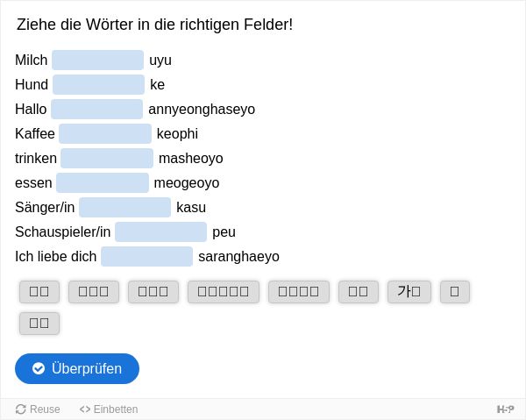Screen dimensions: 526x420
Task: Pick the six-character word tile
Action: click(x=224, y=291)
